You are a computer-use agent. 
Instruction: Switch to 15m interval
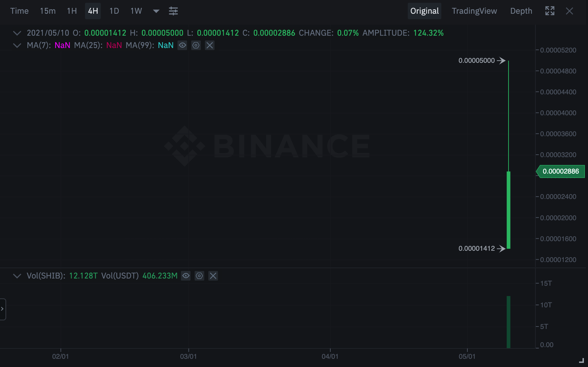tap(48, 11)
